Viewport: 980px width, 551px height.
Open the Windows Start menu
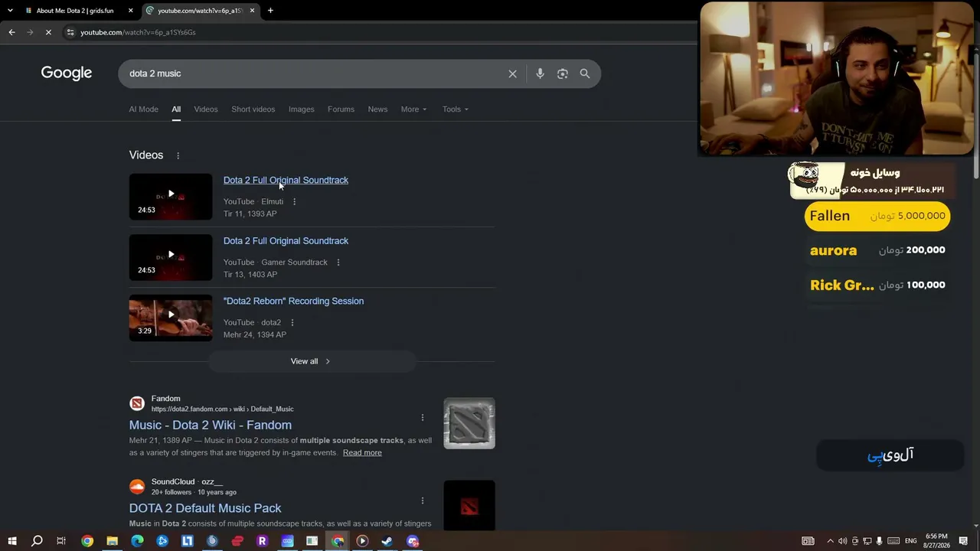click(x=12, y=541)
